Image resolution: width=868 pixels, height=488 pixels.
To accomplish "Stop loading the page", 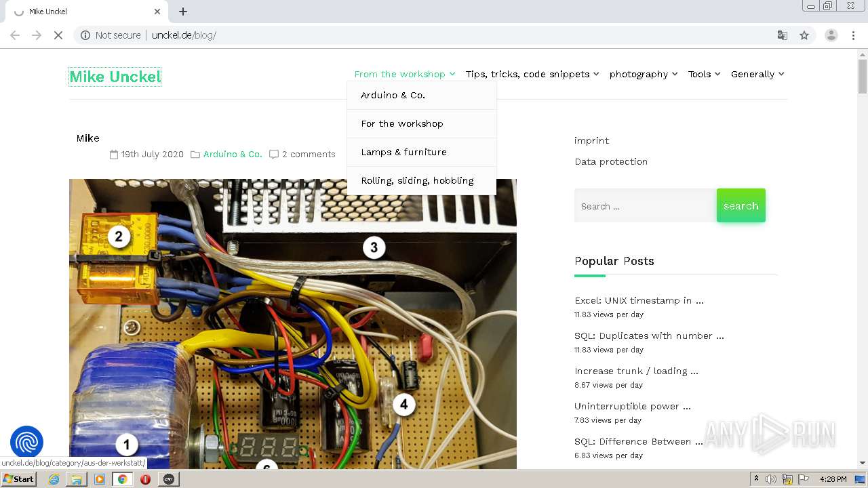I will coord(58,35).
